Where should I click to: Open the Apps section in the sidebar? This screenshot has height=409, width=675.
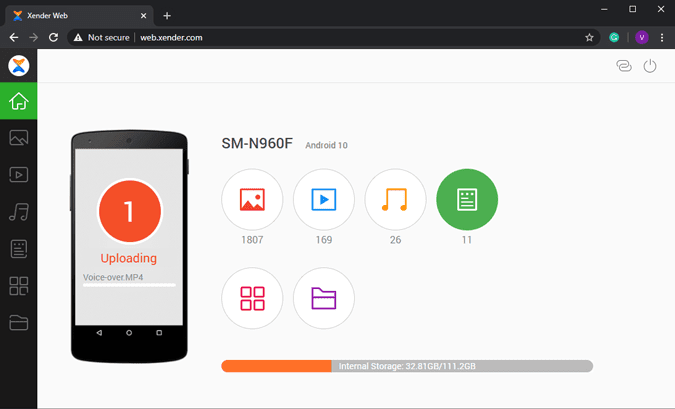[19, 286]
